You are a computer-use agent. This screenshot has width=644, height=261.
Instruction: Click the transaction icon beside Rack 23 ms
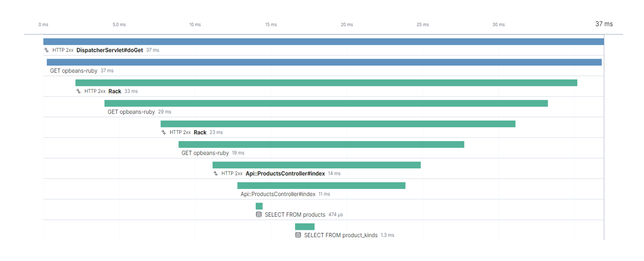tap(164, 132)
